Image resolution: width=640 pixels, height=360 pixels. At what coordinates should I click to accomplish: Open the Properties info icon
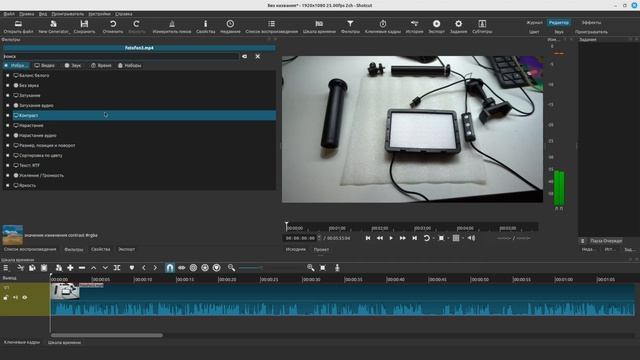[x=205, y=24]
